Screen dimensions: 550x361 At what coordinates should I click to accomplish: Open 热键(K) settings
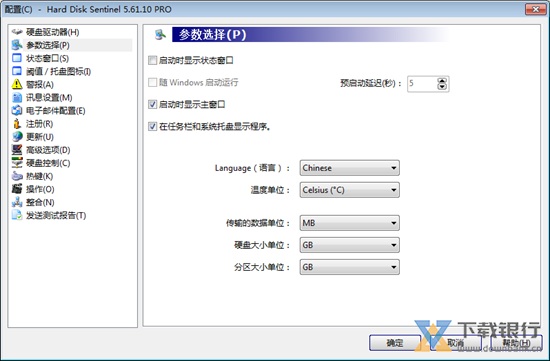coord(39,176)
